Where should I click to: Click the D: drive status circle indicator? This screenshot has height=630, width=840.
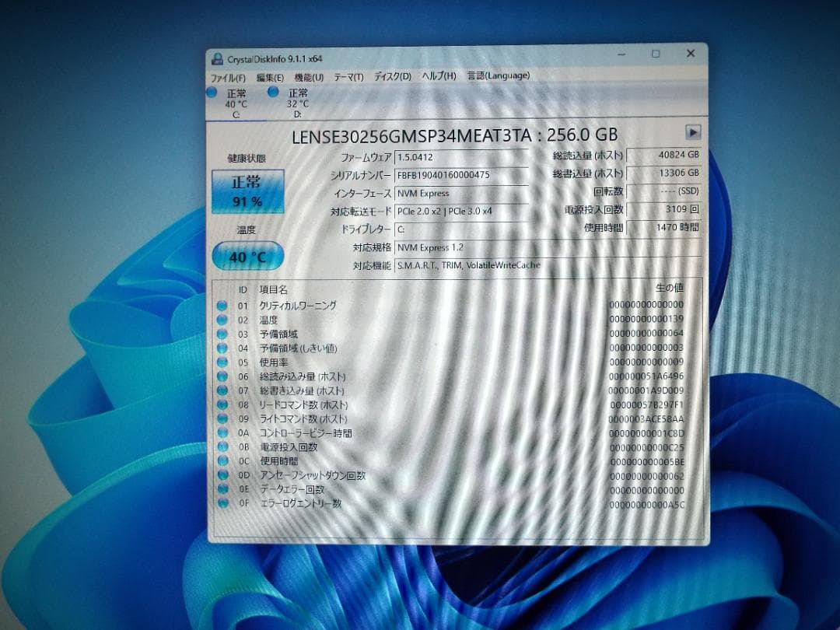point(272,92)
